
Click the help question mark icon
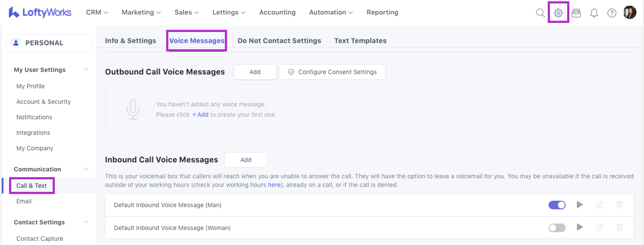click(611, 13)
